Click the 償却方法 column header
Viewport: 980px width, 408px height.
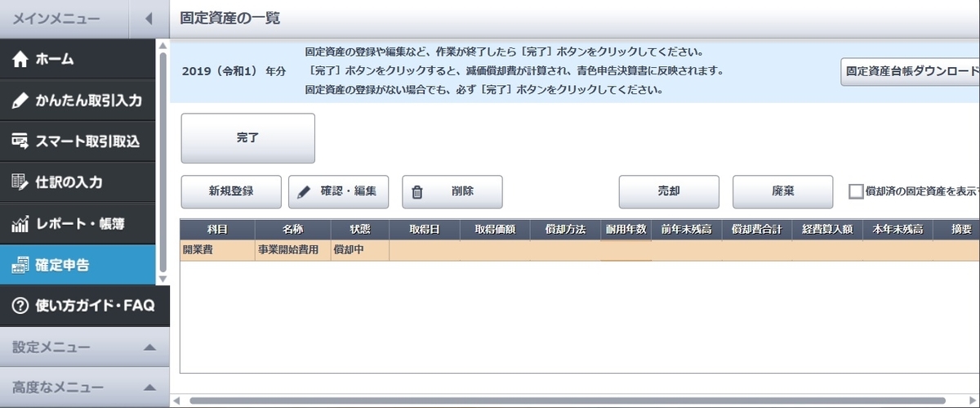tap(565, 230)
